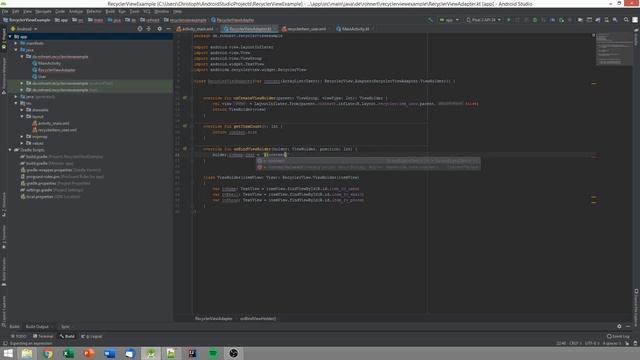Open the TODO tool window
This screenshot has width=640, height=360.
pos(19,336)
